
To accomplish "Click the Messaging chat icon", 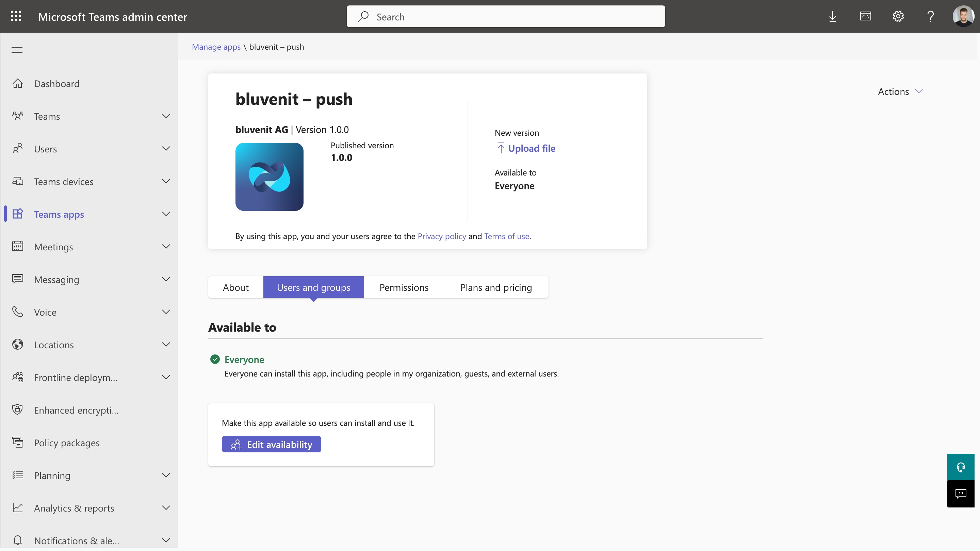I will click(17, 279).
